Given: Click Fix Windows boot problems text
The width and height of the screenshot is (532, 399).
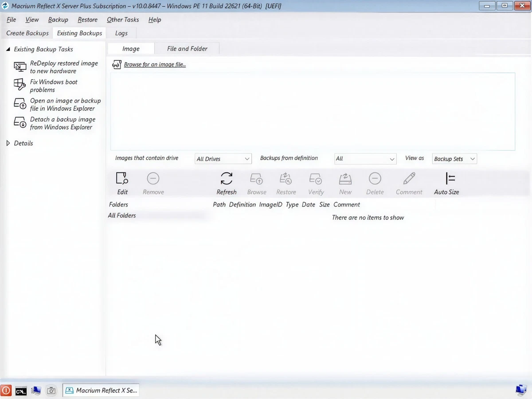Looking at the screenshot, I should click(x=54, y=86).
